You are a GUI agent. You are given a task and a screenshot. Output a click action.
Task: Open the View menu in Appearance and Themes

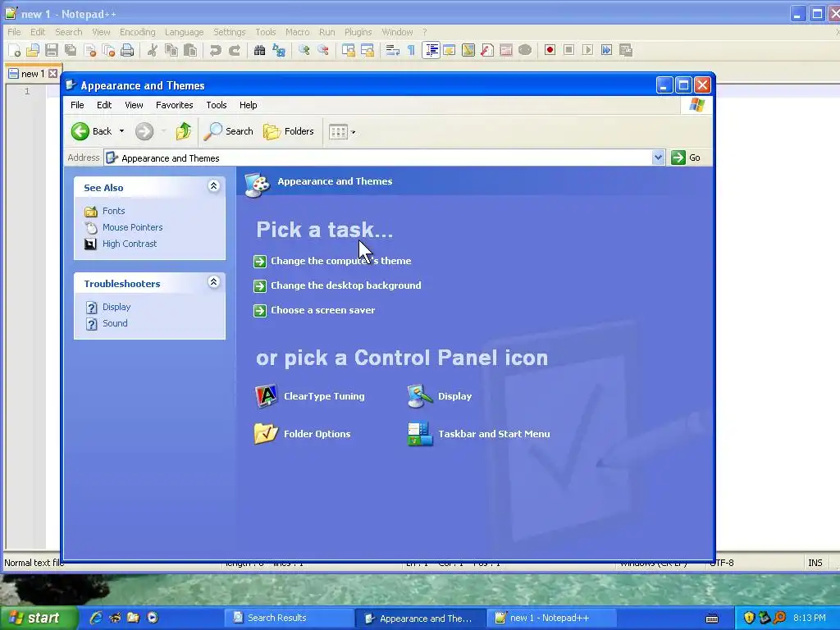(134, 105)
